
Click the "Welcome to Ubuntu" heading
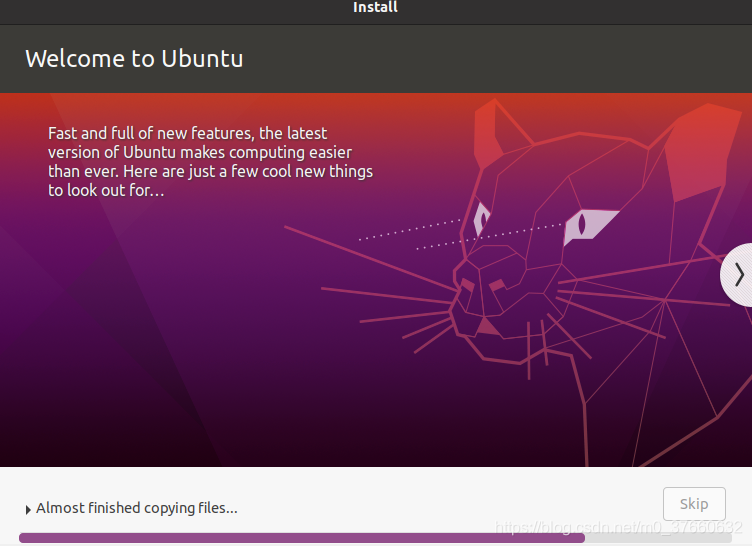click(x=134, y=59)
